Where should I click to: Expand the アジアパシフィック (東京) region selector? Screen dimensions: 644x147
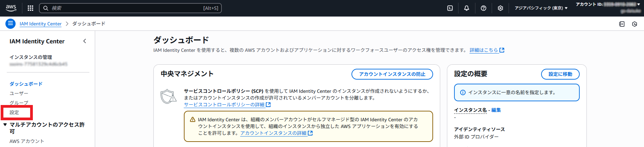(541, 8)
